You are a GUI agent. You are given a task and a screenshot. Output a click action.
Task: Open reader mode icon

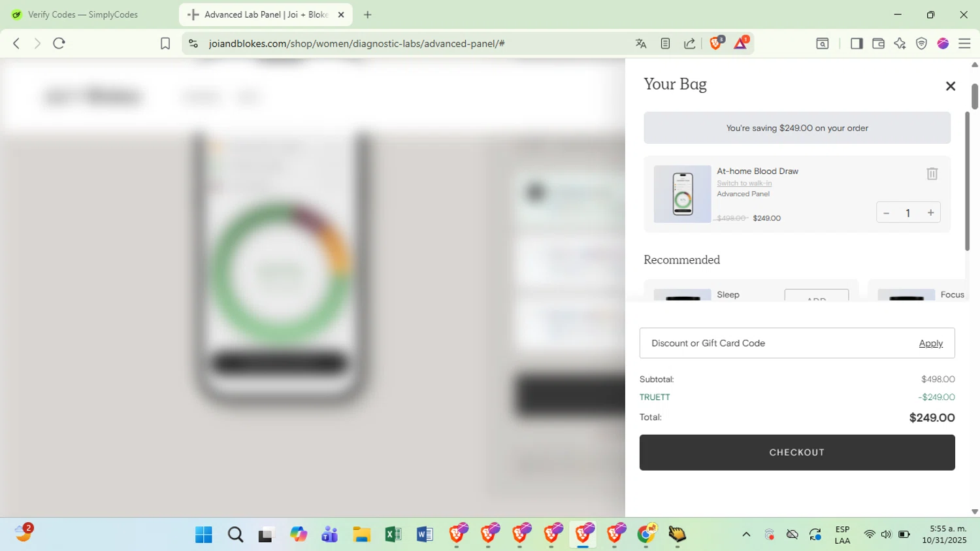665,43
